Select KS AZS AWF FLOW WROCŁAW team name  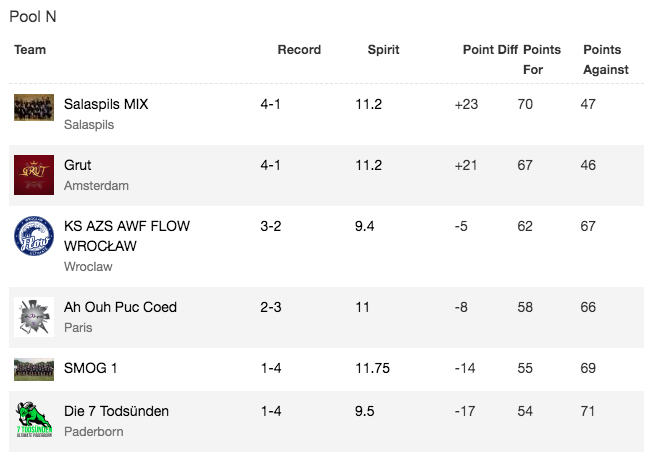coord(127,236)
